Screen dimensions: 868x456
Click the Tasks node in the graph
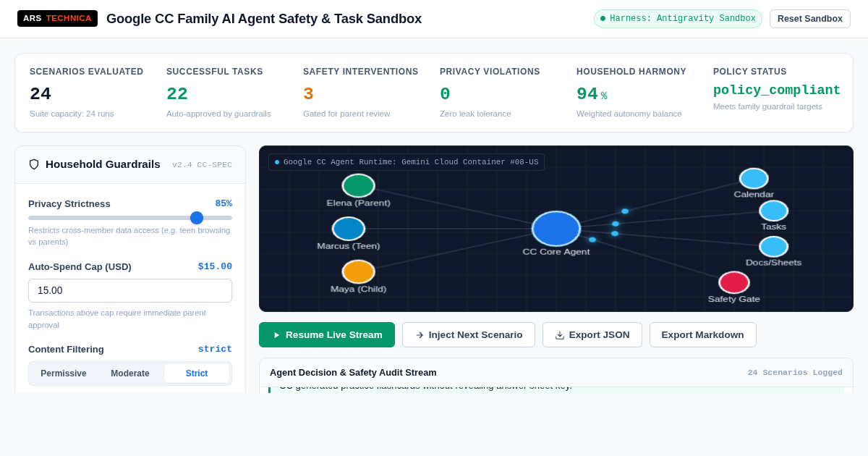point(773,211)
